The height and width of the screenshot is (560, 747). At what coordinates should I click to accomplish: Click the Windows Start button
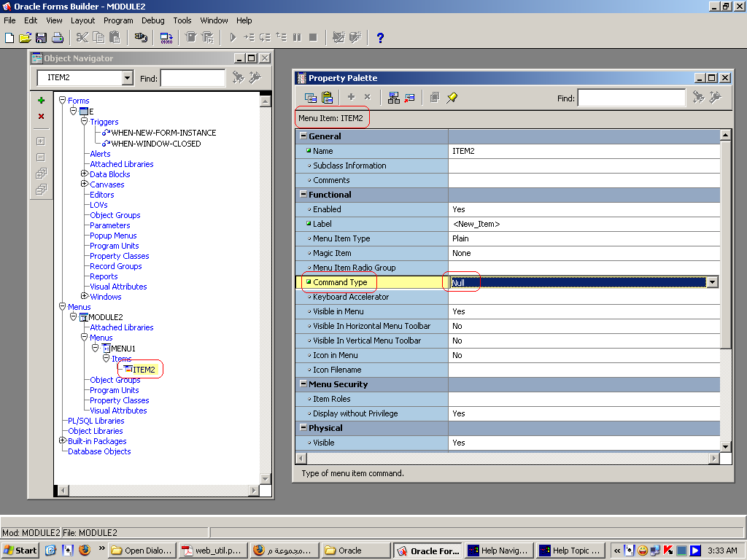[20, 551]
